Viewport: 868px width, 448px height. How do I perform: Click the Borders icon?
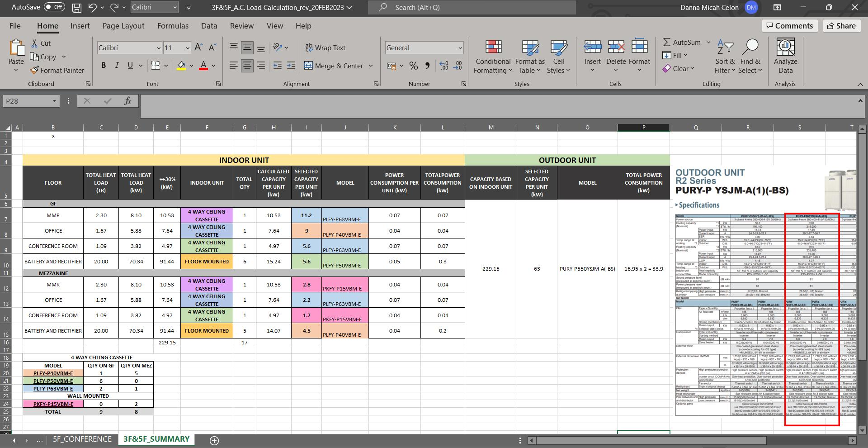coord(156,66)
